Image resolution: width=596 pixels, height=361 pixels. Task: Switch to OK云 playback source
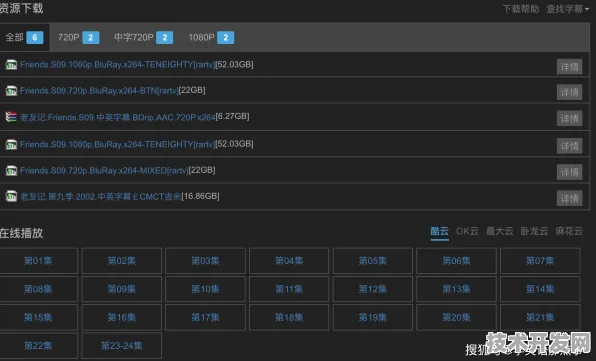(467, 231)
